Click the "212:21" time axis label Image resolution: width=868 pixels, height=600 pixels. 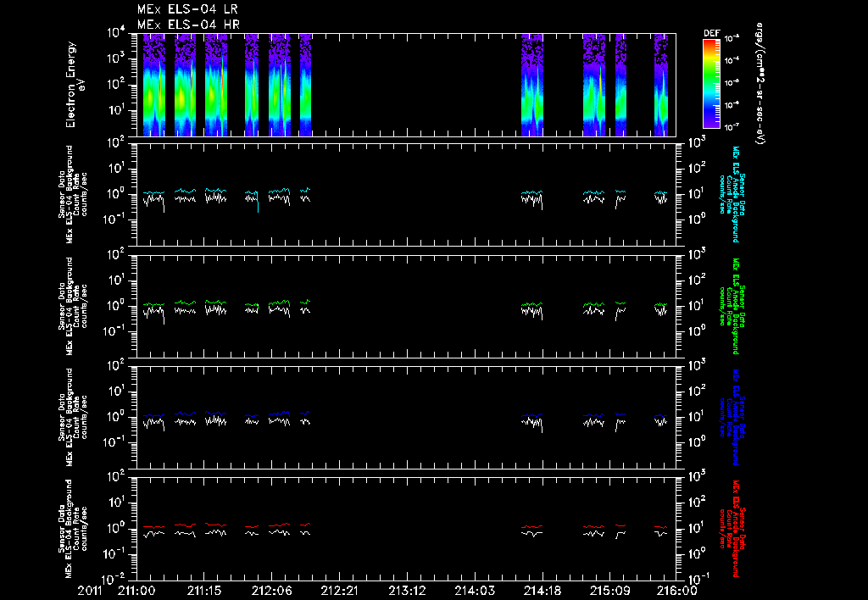339,591
